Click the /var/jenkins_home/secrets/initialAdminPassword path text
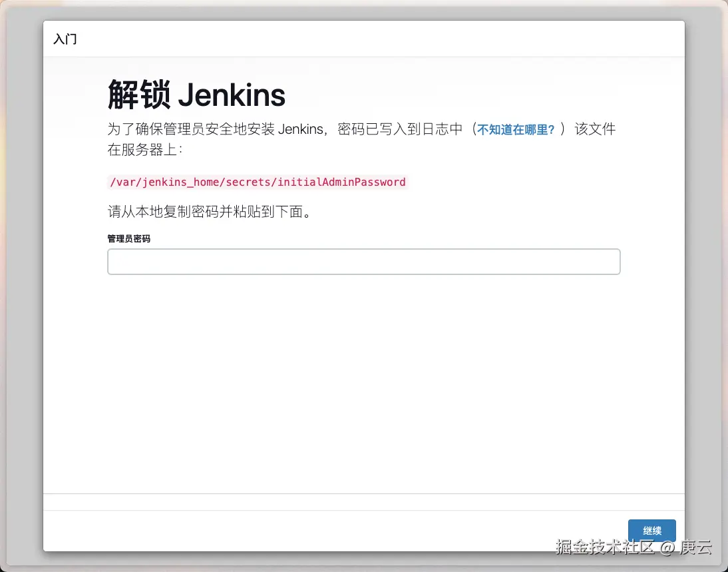The image size is (728, 572). click(258, 182)
